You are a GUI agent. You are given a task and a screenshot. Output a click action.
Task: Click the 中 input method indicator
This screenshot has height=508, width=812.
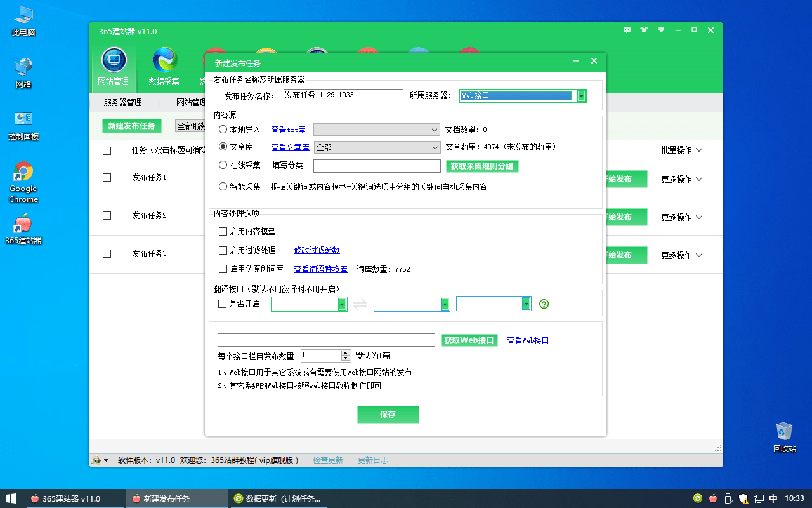click(x=774, y=498)
